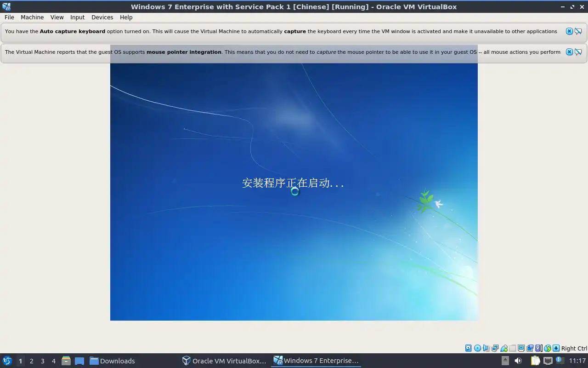Image resolution: width=588 pixels, height=368 pixels.
Task: Open the File menu
Action: point(9,17)
